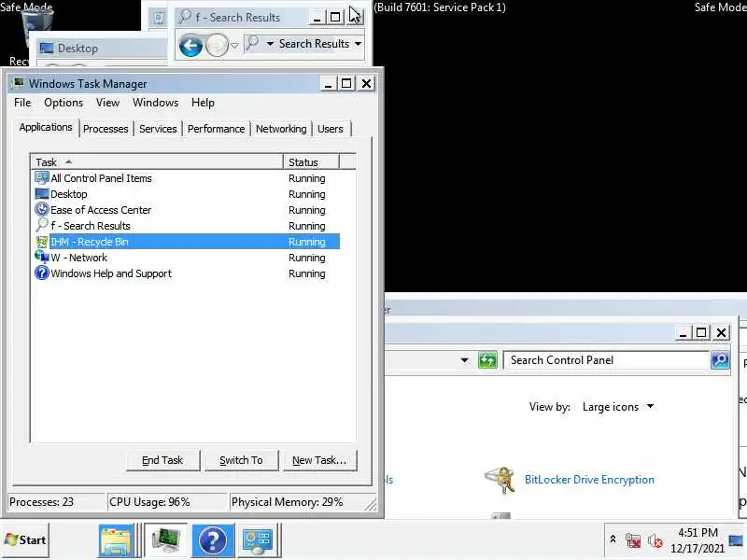Click the Windows Help and Support task icon
747x560 pixels.
(41, 273)
